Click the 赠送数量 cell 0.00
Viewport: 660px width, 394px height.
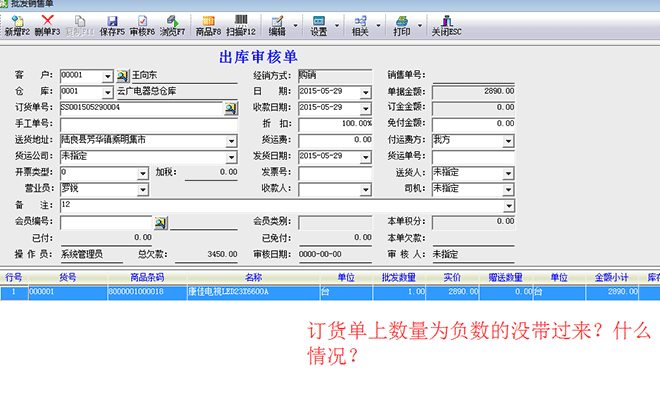[506, 292]
